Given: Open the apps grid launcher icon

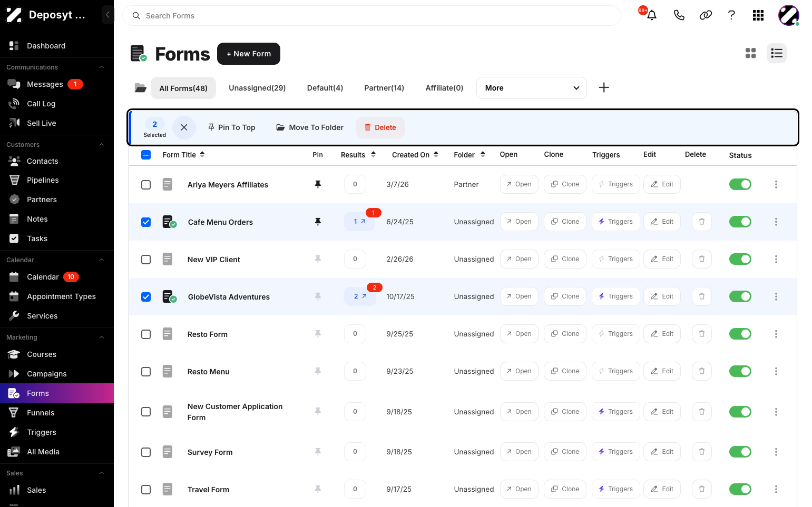Looking at the screenshot, I should (758, 15).
